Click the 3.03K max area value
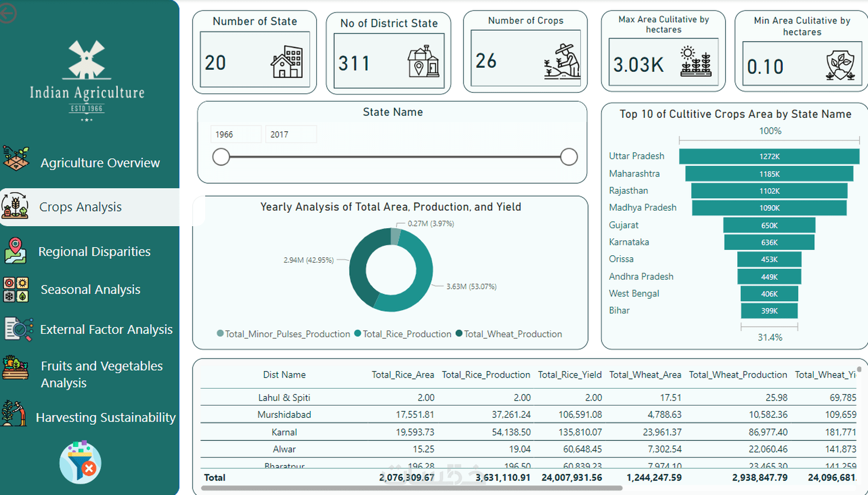The width and height of the screenshot is (868, 495). pos(639,65)
